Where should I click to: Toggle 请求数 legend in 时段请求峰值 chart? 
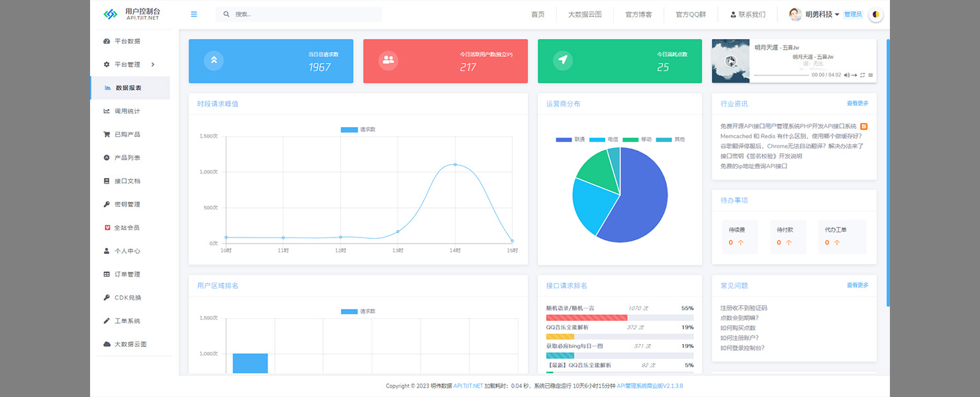(x=358, y=130)
